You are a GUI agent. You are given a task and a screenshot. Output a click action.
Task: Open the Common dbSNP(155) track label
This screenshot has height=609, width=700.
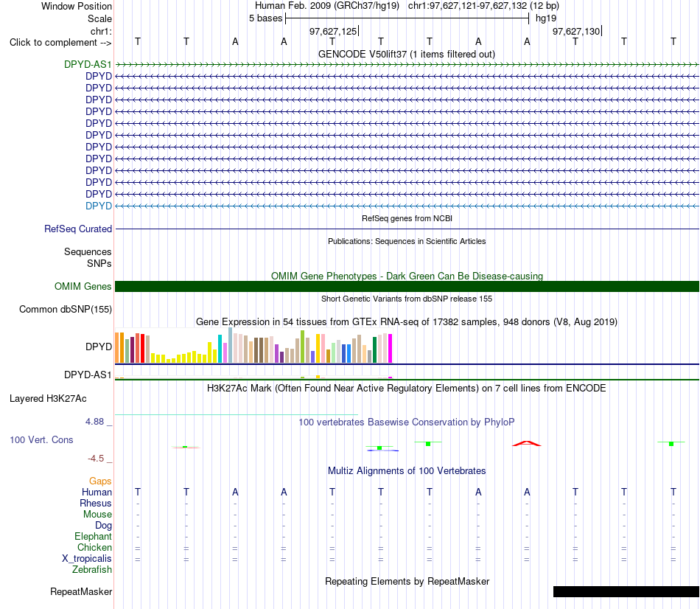point(65,309)
